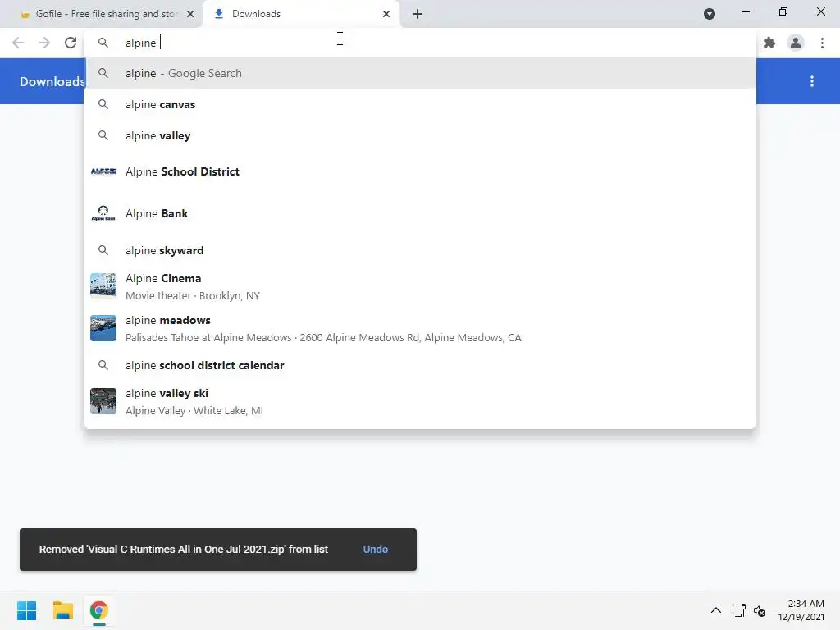Click the Alpine Bank logo icon
840x630 pixels.
point(103,213)
